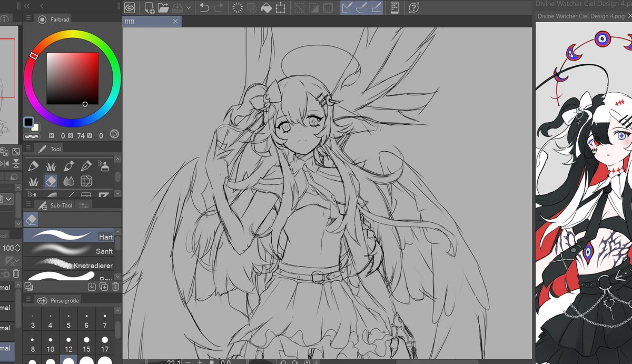The image size is (632, 364).
Task: Toggle the checkbox below the eraser brush list
Action: 28,286
